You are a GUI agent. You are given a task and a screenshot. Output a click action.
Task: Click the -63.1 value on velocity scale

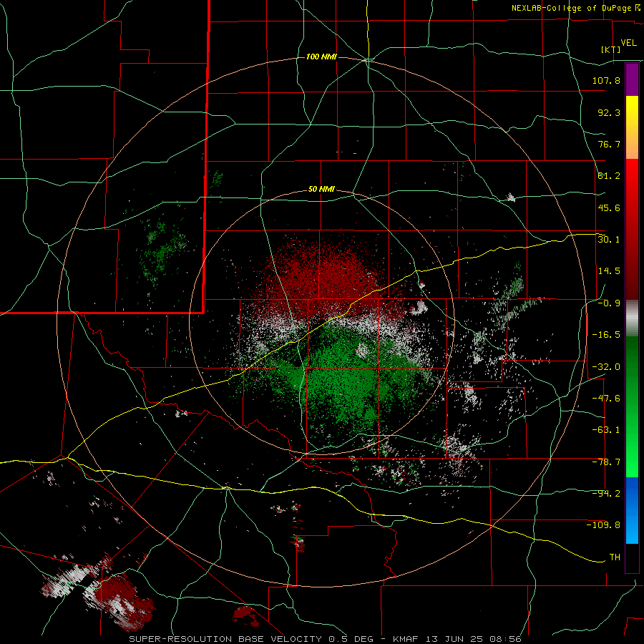606,430
